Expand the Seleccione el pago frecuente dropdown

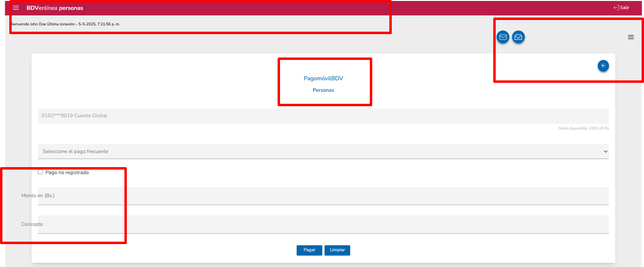(x=323, y=152)
